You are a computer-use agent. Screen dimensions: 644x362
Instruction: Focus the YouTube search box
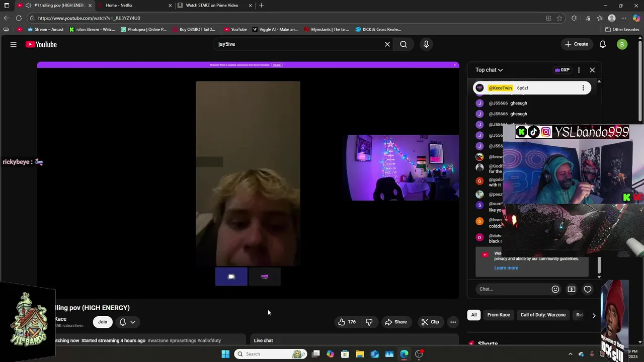point(299,44)
